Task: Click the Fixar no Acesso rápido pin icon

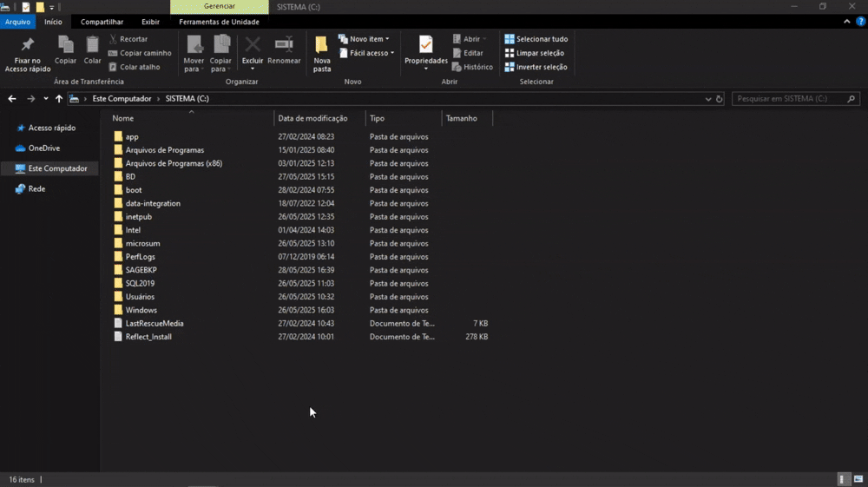Action: (x=27, y=45)
